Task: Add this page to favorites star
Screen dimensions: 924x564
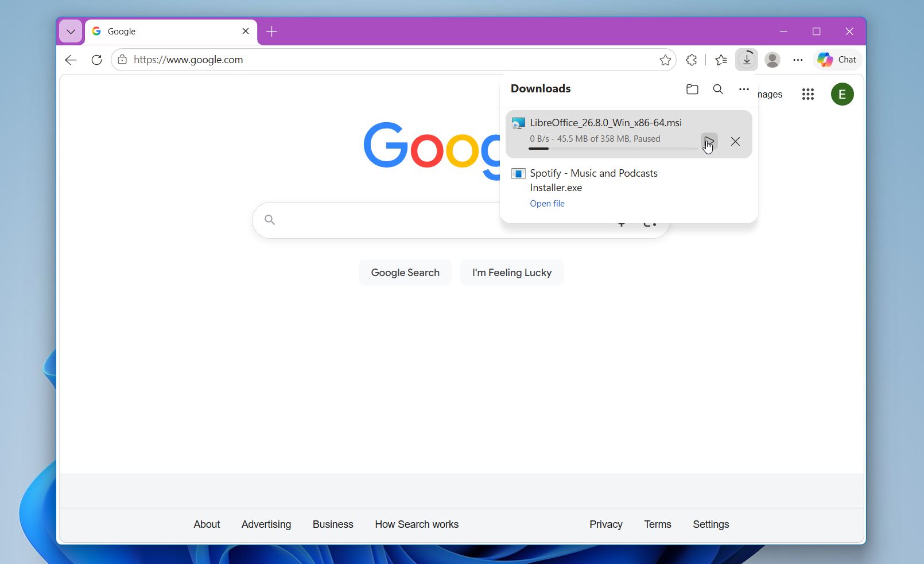Action: tap(665, 60)
